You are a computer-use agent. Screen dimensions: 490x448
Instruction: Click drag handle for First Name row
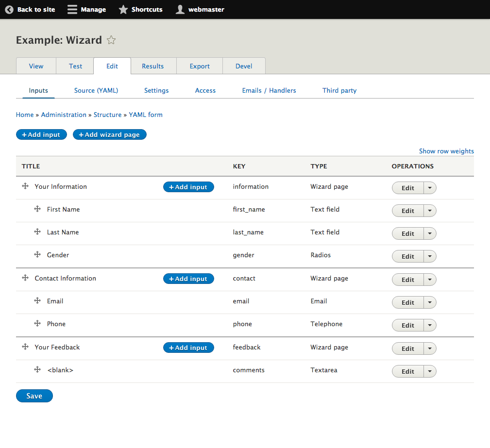pos(37,209)
